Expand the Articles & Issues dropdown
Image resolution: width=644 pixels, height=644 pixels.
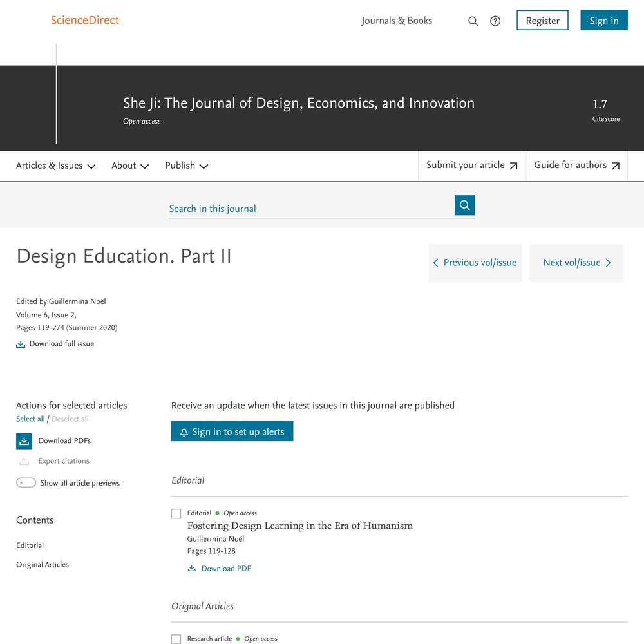[56, 166]
